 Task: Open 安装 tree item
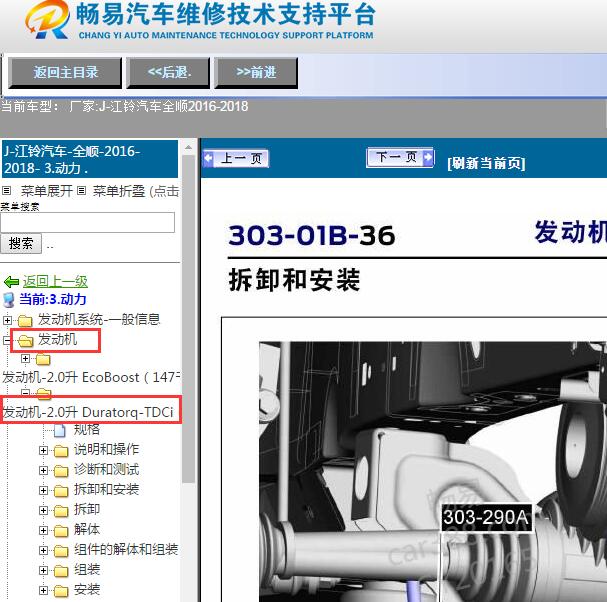[87, 590]
